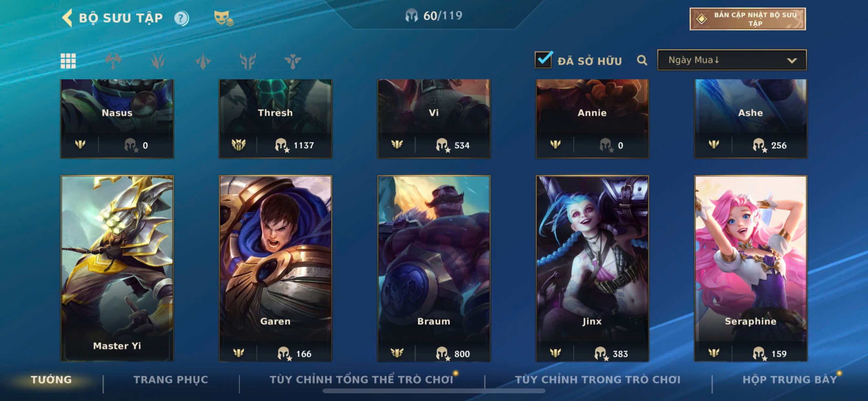Open the Ngày Mua sort dropdown
Screen dimensions: 868x401
coord(732,60)
